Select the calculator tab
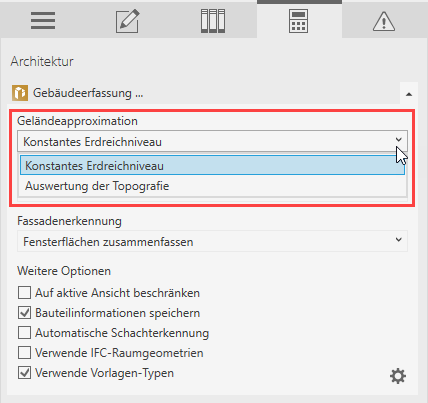Image resolution: width=428 pixels, height=403 pixels. click(298, 21)
